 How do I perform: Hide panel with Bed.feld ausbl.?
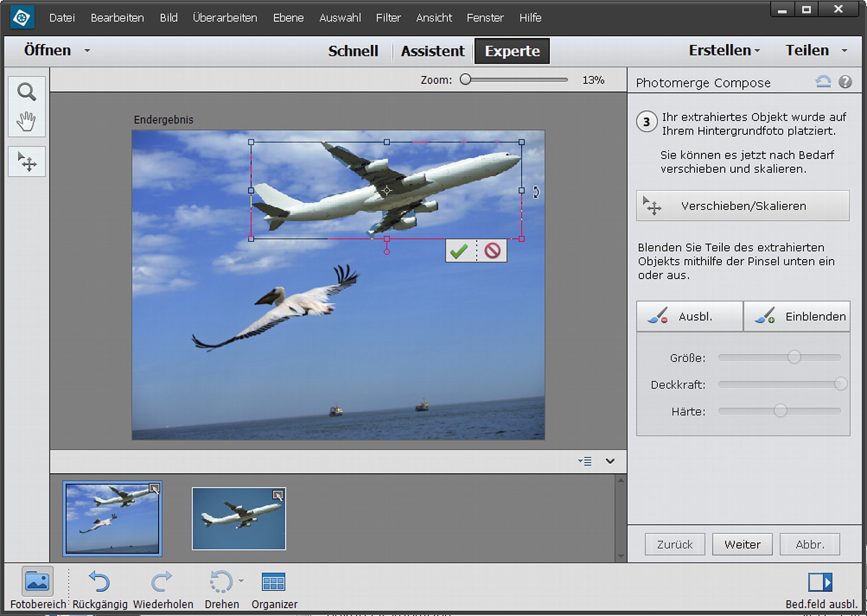(x=821, y=589)
